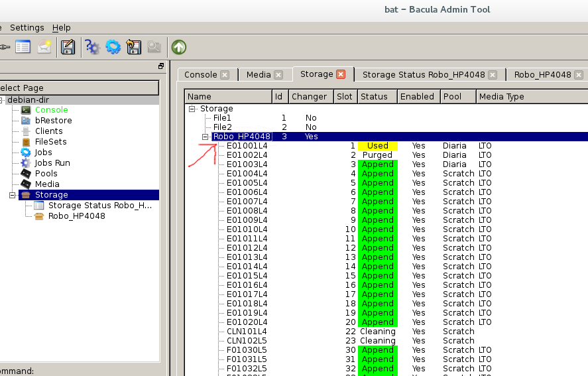Switch to Storage Status Robo_HP4048 tab
Image resolution: width=588 pixels, height=376 pixels.
tap(424, 75)
